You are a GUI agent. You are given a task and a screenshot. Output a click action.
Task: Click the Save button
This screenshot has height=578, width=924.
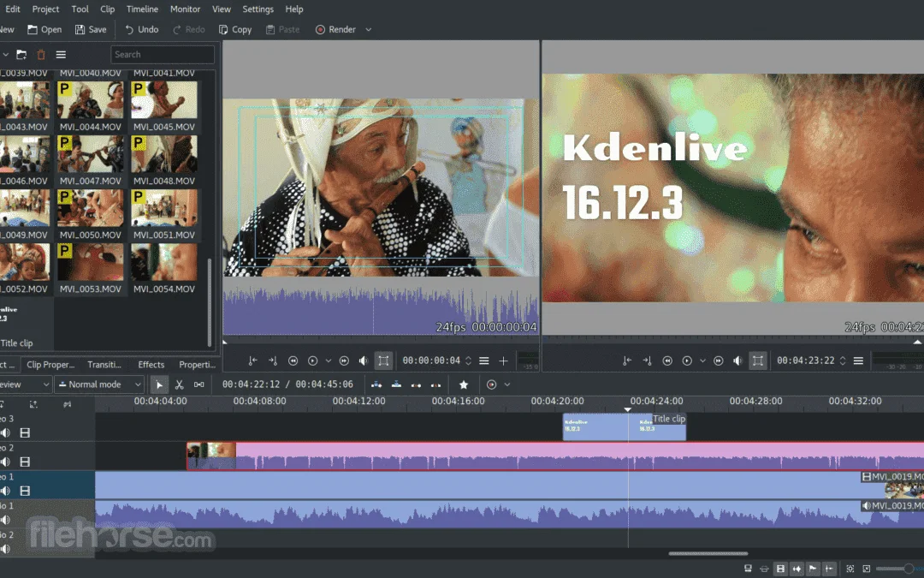pyautogui.click(x=91, y=29)
